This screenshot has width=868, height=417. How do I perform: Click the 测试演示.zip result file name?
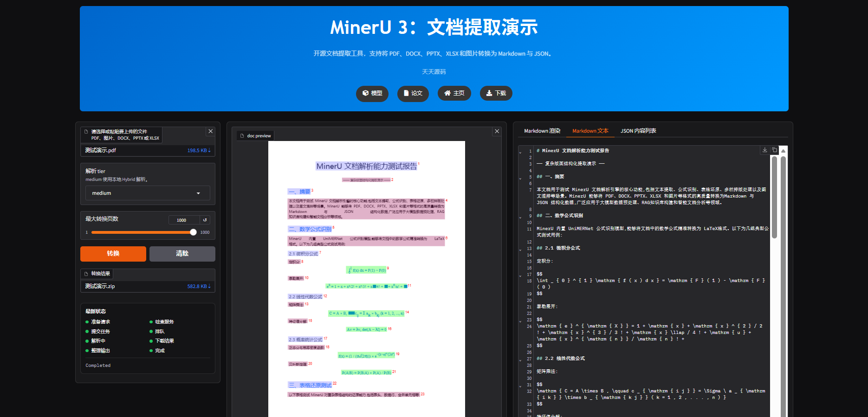tap(100, 286)
